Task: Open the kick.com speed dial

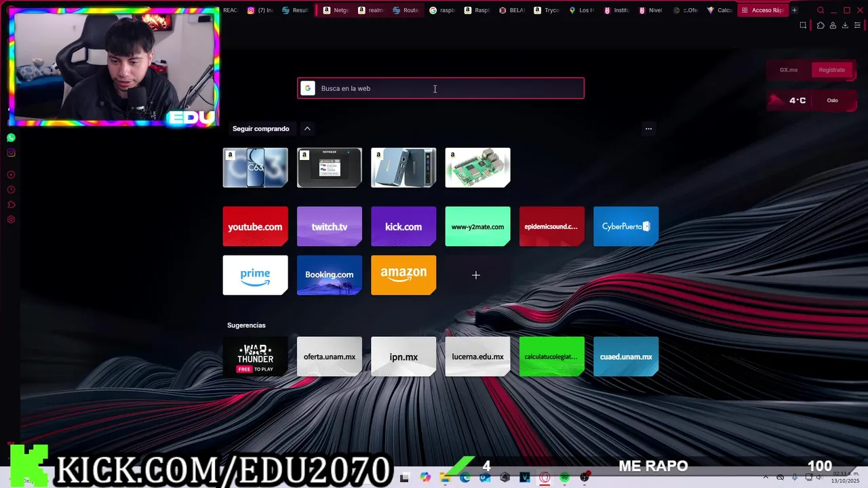Action: click(403, 226)
